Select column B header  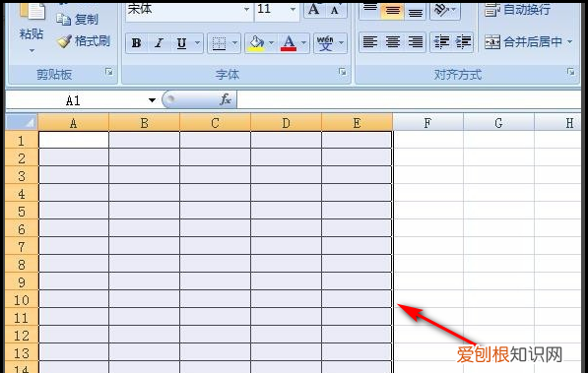[x=145, y=123]
